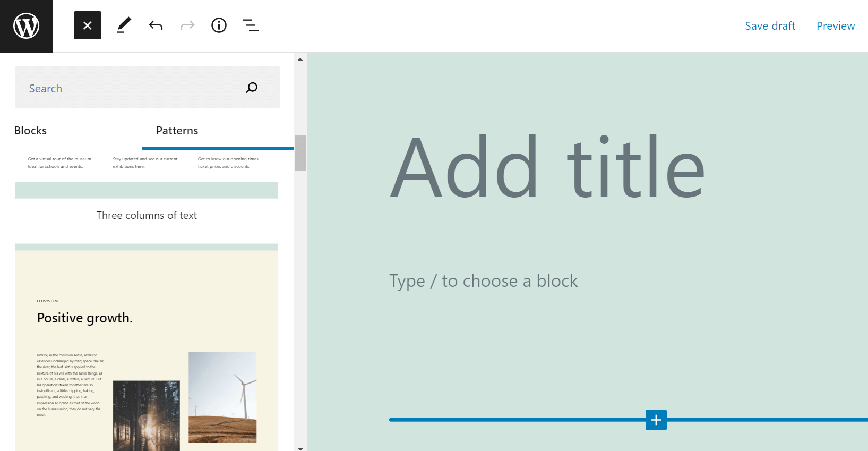Open the List View outline
Image resolution: width=868 pixels, height=451 pixels.
[250, 25]
